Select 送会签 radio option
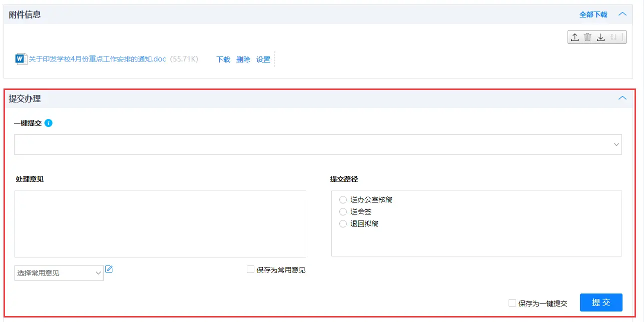Image resolution: width=644 pixels, height=322 pixels. [343, 211]
